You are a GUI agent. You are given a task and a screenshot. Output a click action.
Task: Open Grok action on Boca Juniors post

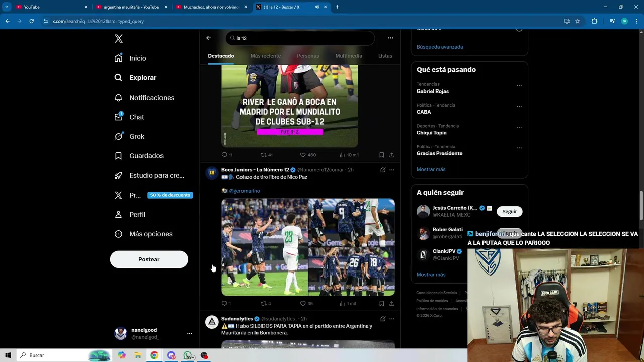pos(383,170)
